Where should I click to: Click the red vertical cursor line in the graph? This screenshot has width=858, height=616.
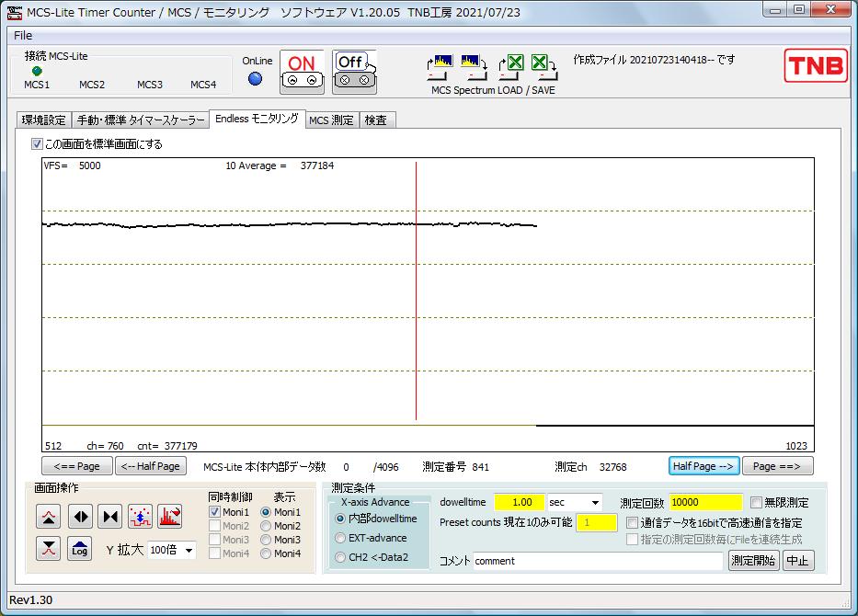tap(416, 291)
